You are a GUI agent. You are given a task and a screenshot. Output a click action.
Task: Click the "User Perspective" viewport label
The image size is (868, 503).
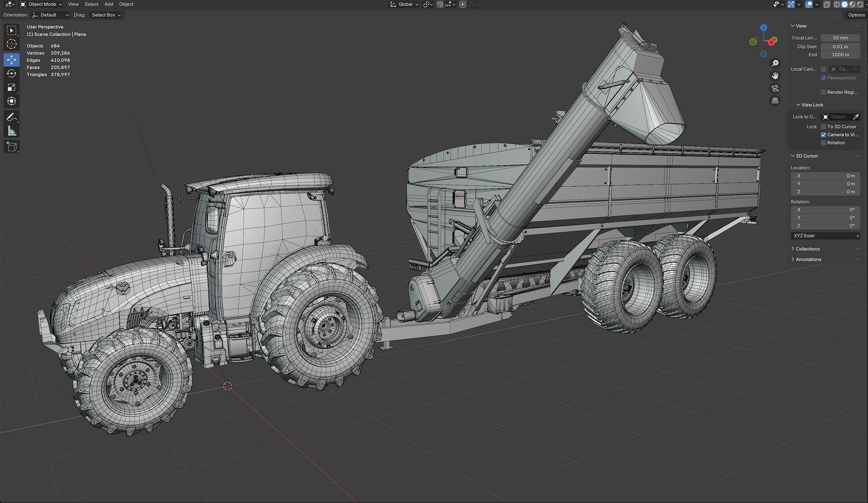[x=45, y=27]
